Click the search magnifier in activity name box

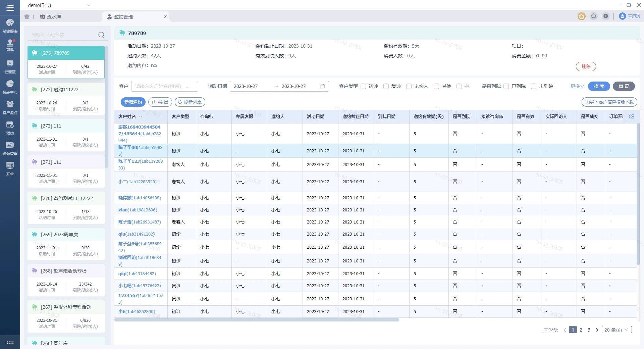[x=101, y=35]
